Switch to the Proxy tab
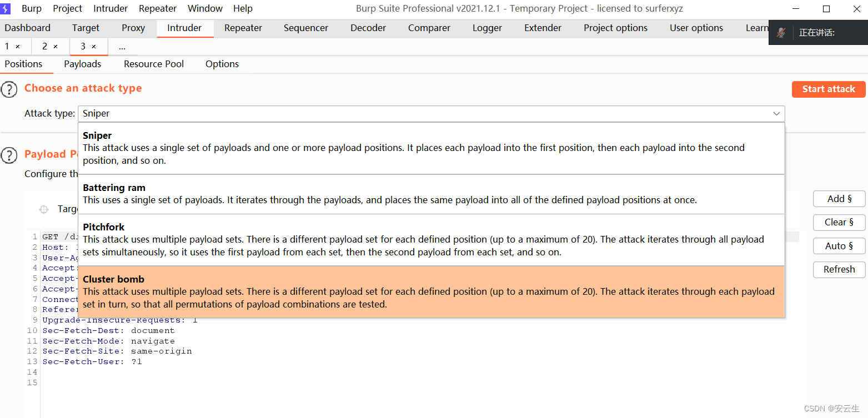Viewport: 868px width, 418px height. tap(133, 28)
